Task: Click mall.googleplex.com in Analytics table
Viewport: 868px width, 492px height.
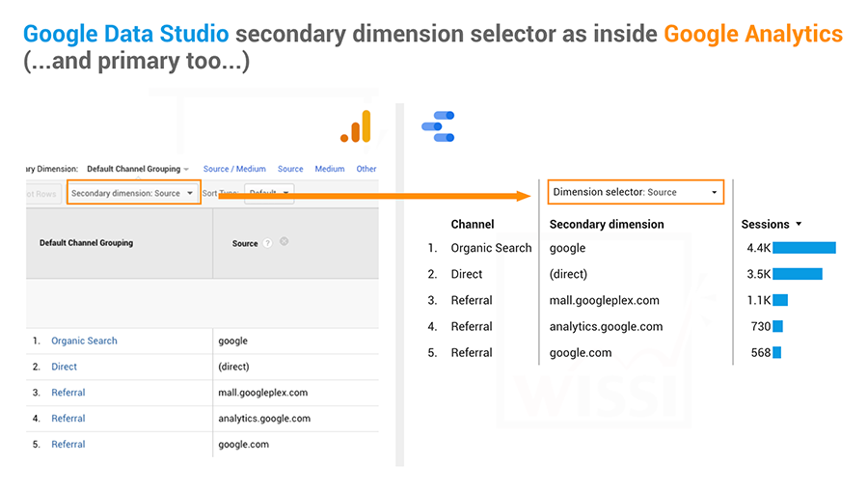Action: click(x=263, y=393)
